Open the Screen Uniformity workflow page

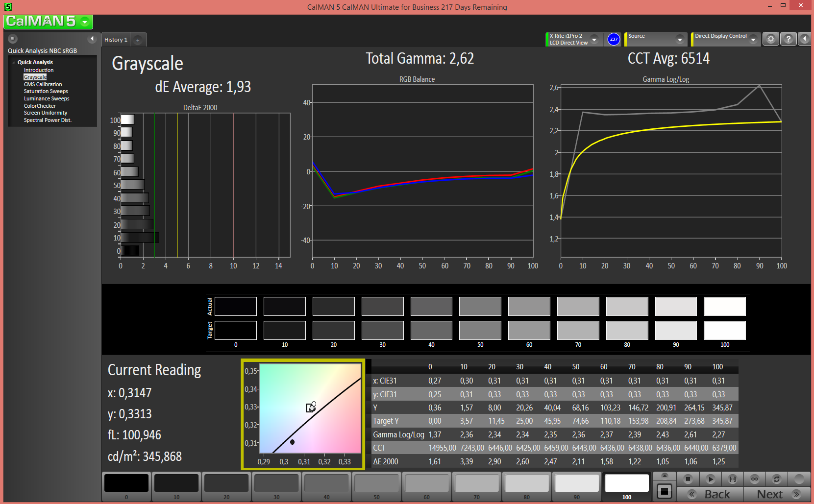pos(46,113)
